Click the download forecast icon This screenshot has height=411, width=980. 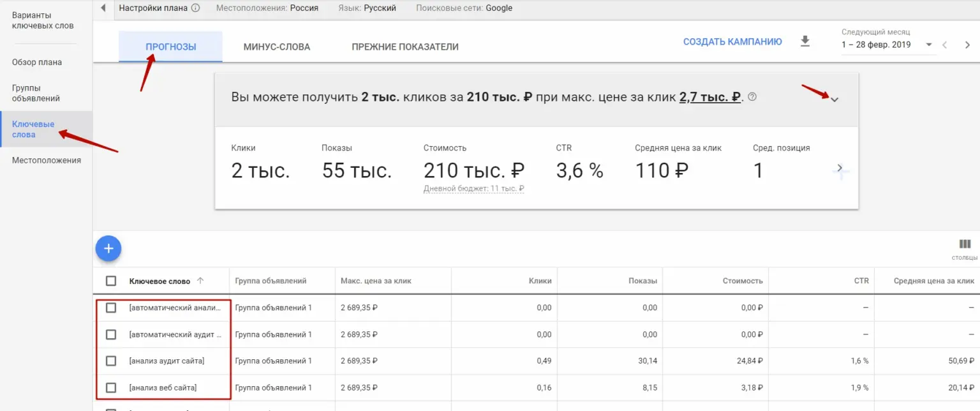coord(805,40)
